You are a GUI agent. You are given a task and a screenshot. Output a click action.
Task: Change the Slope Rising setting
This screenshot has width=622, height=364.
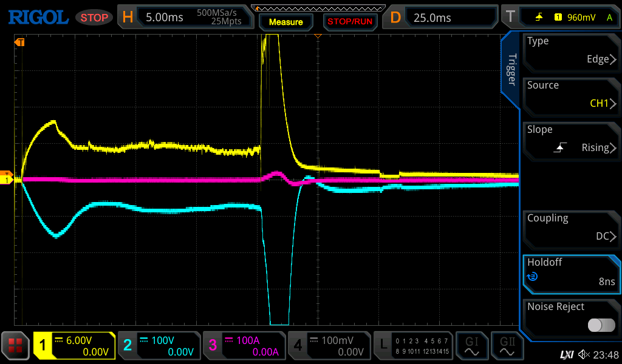[x=571, y=140]
